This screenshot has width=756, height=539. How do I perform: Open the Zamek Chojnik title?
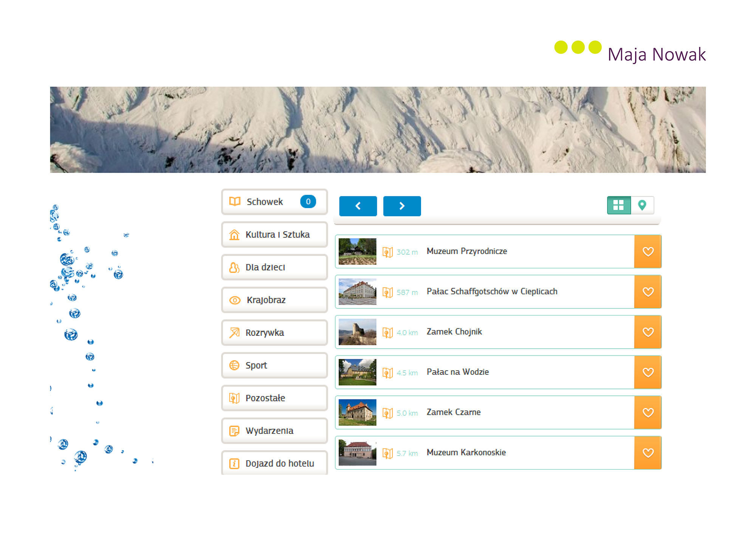tap(454, 332)
